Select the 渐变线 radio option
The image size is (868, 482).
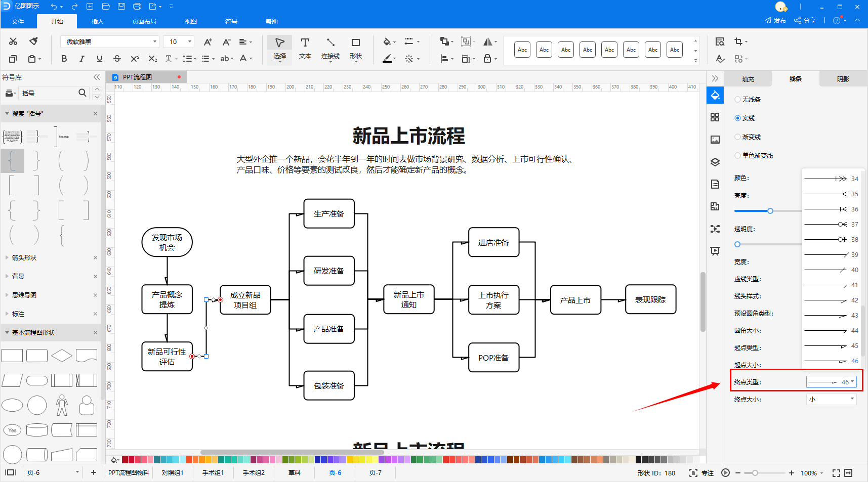point(737,137)
